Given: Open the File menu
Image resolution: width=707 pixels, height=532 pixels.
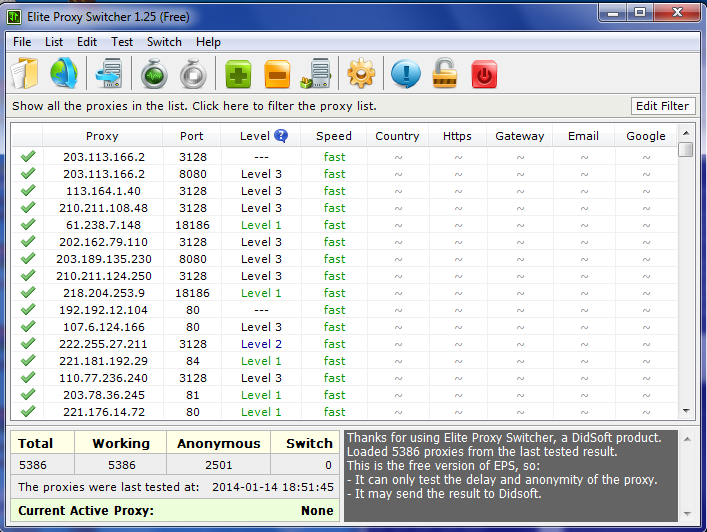Looking at the screenshot, I should (22, 42).
